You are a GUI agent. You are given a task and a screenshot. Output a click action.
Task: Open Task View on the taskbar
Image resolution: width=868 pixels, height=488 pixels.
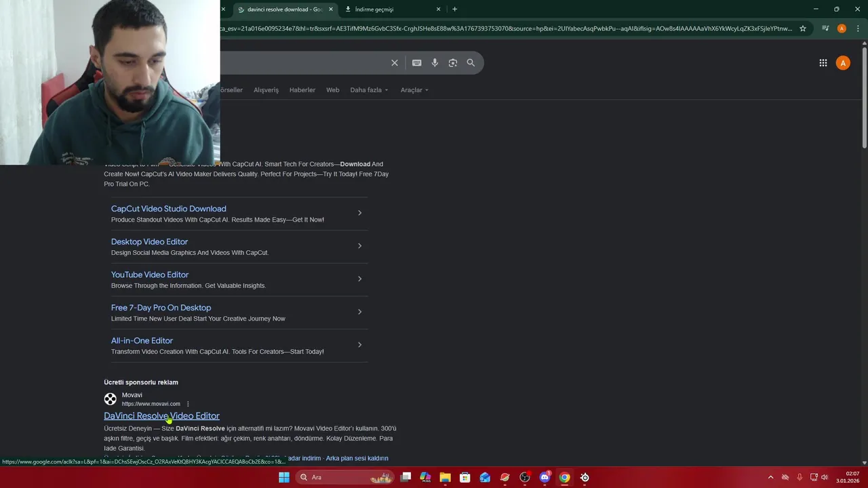[x=406, y=477]
